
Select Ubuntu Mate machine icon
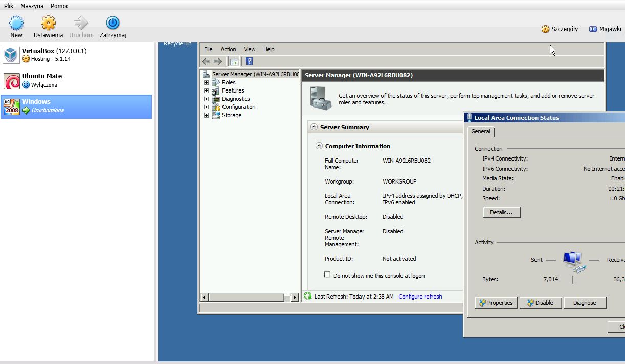(x=11, y=81)
